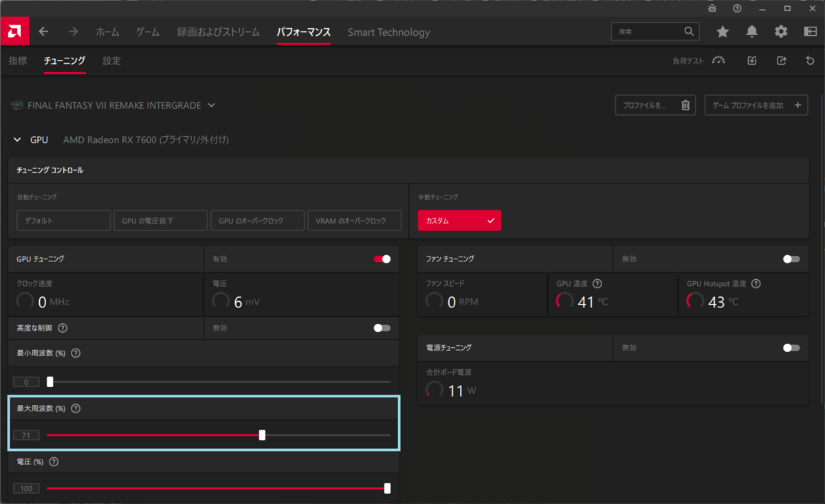Viewport: 825px width, 504px height.
Task: Switch to the 指標 tab
Action: point(18,61)
